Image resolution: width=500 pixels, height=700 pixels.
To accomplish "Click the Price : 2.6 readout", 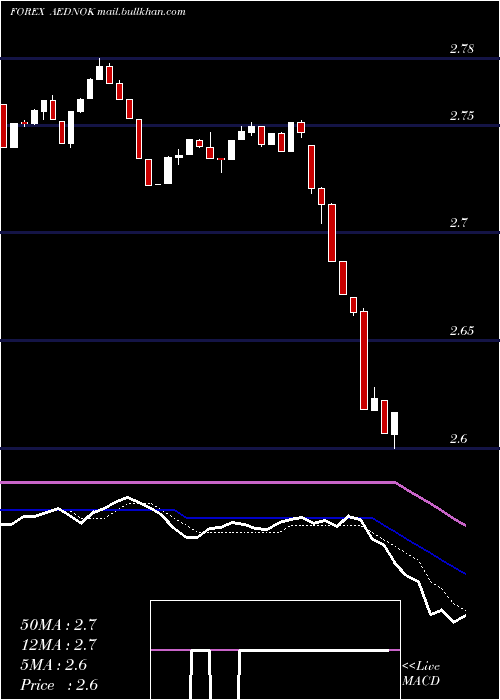I will pos(59,685).
